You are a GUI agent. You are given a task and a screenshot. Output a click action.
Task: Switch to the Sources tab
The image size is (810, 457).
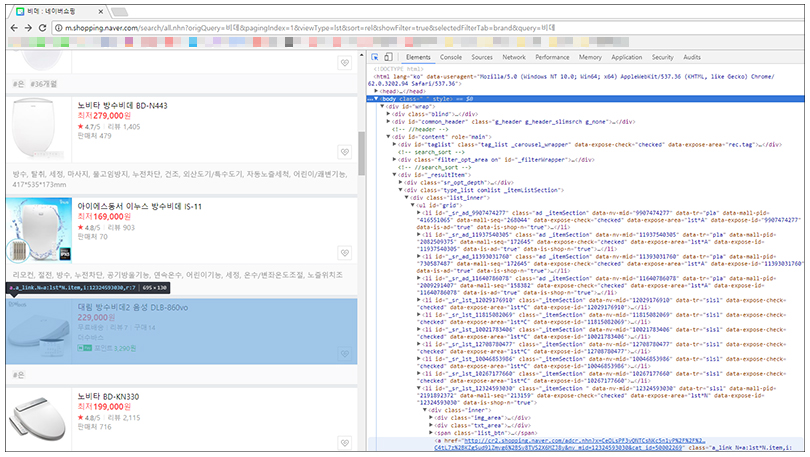pos(481,57)
